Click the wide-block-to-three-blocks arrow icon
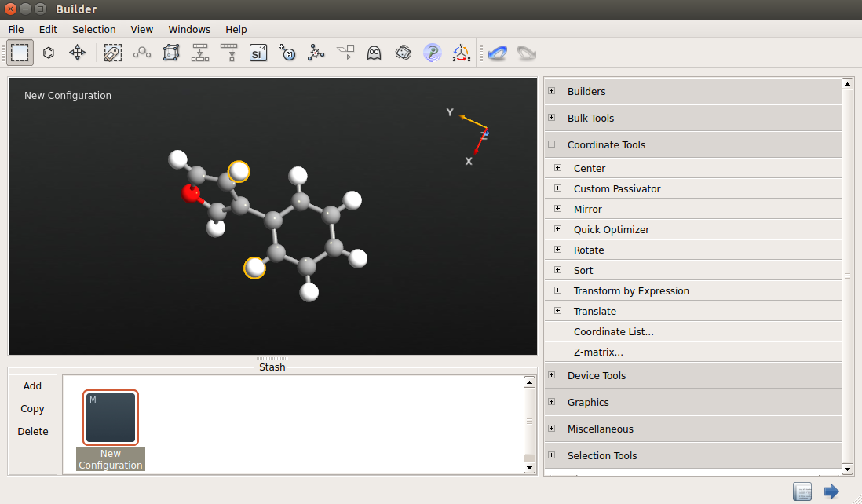Screen dimensions: 862x504 200,53
